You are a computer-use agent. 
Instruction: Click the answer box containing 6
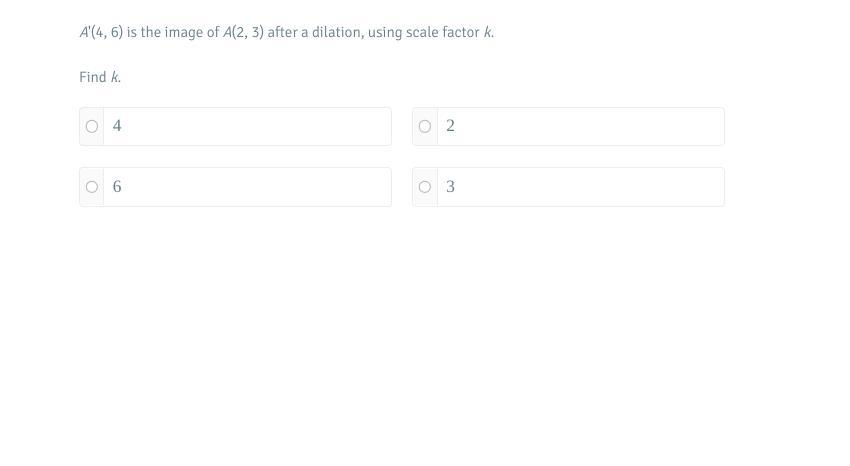coord(235,187)
